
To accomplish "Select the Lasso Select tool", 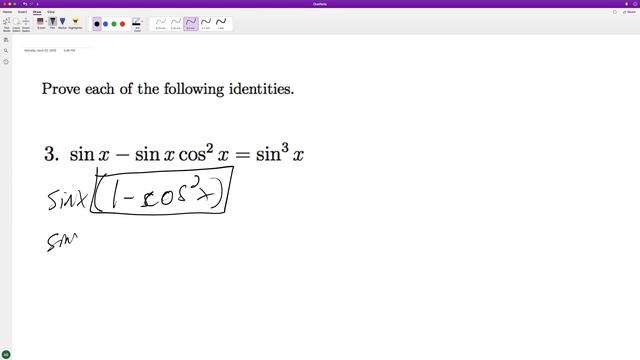I will click(16, 24).
